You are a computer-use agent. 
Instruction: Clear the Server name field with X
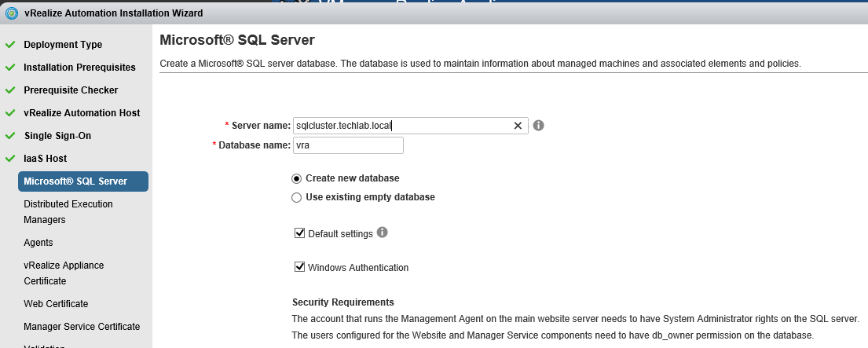pos(518,126)
